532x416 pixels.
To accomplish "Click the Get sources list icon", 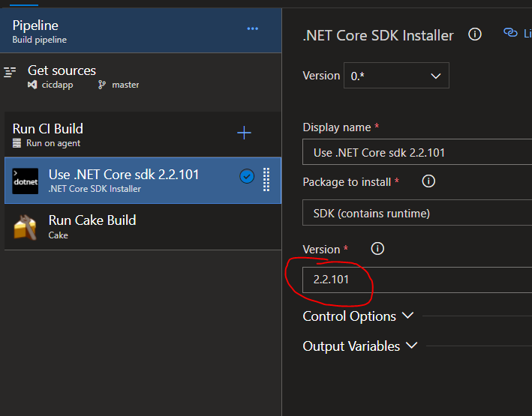I will [x=10, y=72].
